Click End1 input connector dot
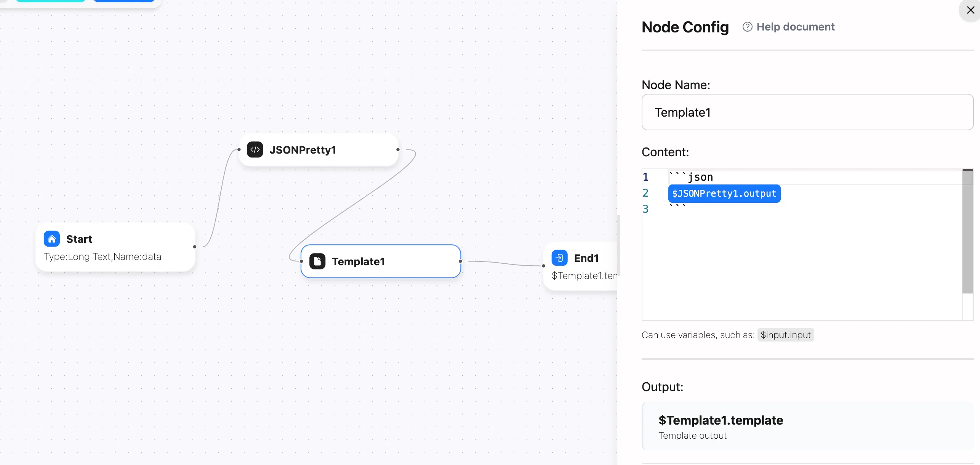The image size is (980, 465). 543,266
